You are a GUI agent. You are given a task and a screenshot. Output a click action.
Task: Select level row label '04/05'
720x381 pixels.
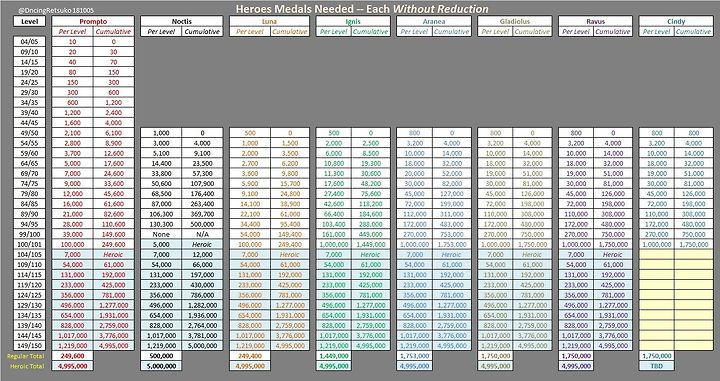click(x=29, y=41)
